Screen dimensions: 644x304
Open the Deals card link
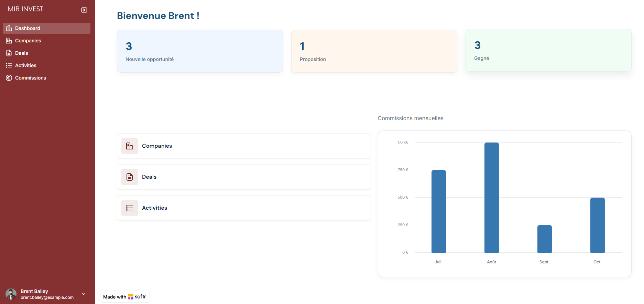coord(244,177)
